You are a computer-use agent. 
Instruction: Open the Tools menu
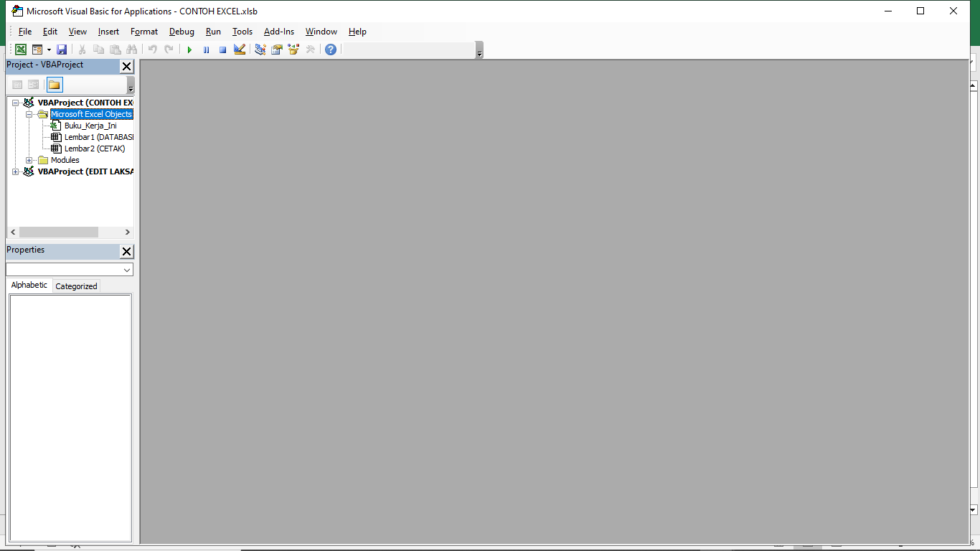coord(242,32)
